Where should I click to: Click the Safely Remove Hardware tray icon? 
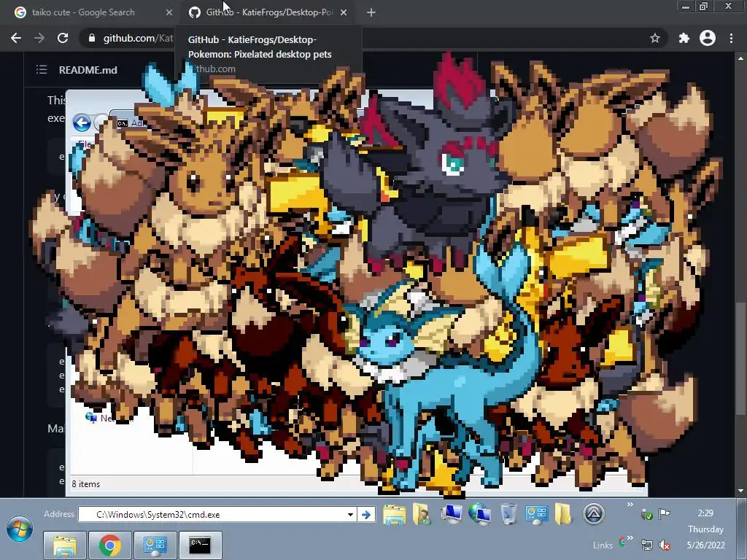[646, 514]
